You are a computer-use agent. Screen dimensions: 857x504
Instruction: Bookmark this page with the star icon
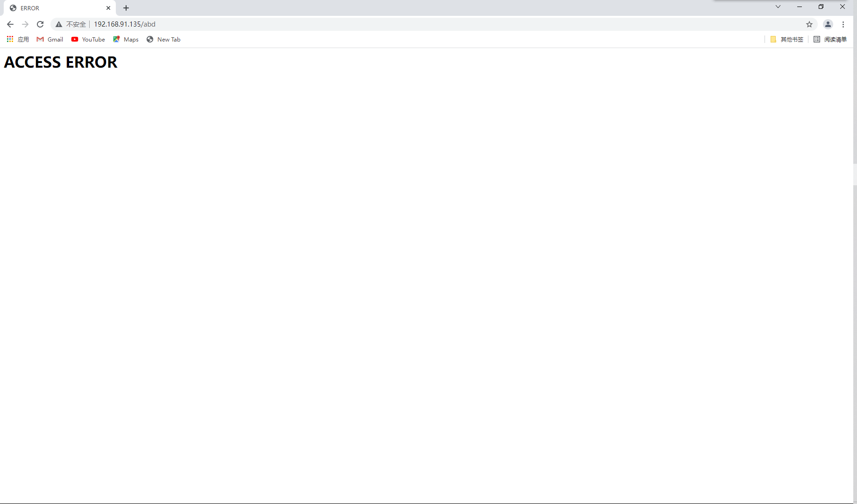(x=809, y=24)
